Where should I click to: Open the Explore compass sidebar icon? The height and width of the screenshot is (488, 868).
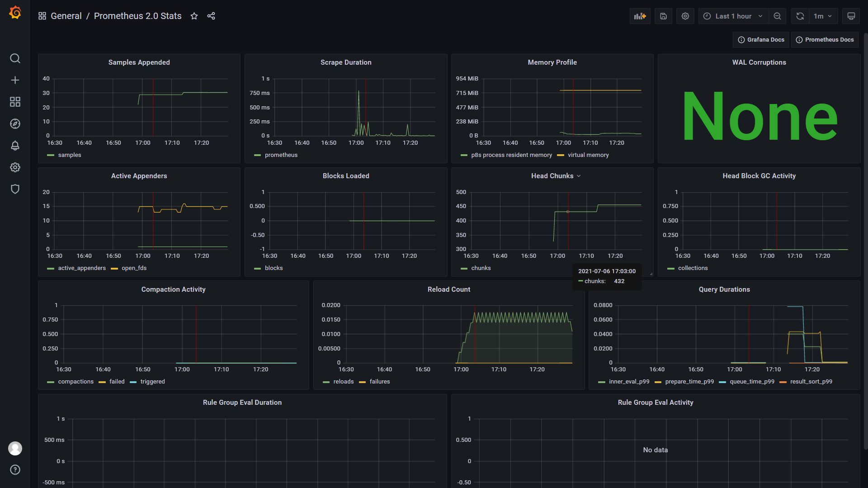coord(15,123)
